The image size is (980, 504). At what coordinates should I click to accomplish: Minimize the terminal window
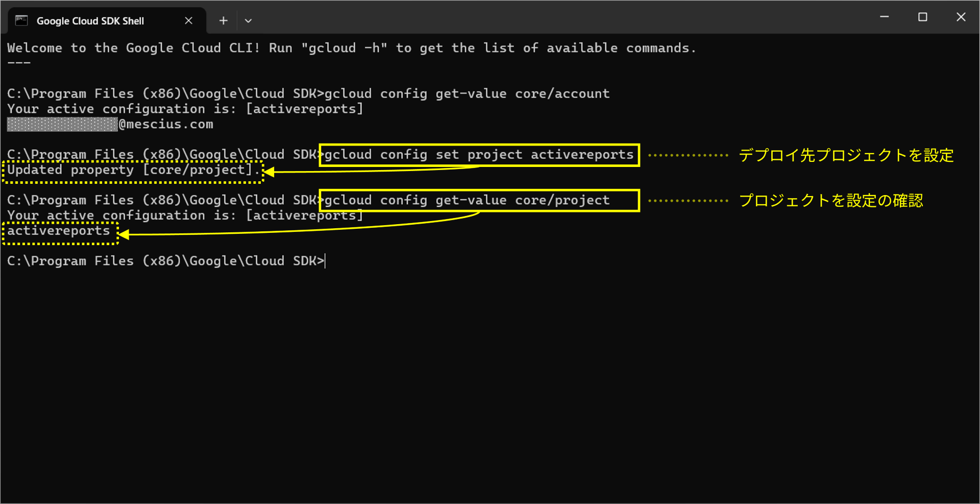point(885,17)
